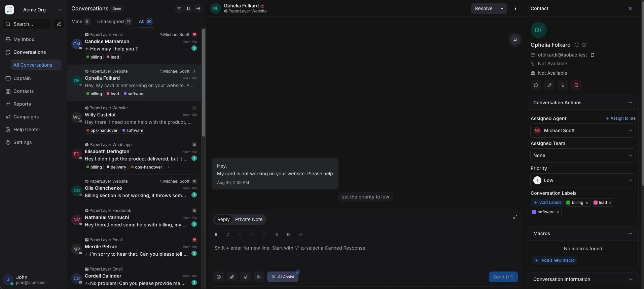Toggle the message signature icon
The width and height of the screenshot is (644, 289).
259,277
